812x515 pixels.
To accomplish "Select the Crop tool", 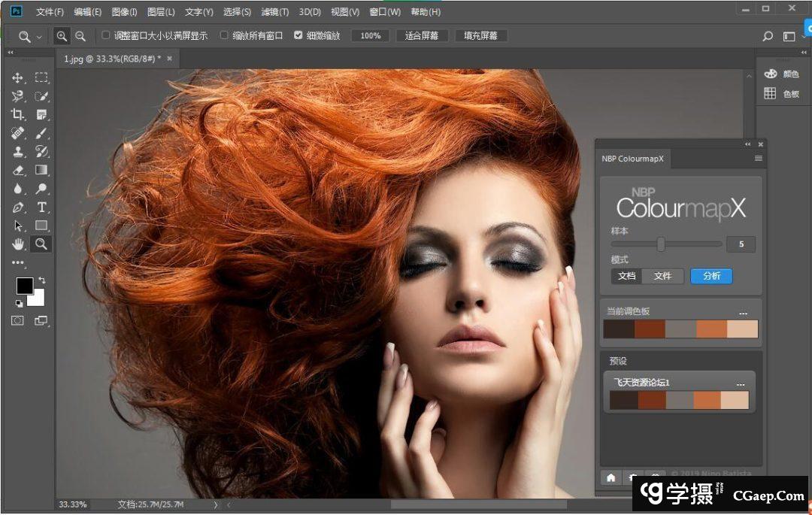I will click(x=18, y=114).
